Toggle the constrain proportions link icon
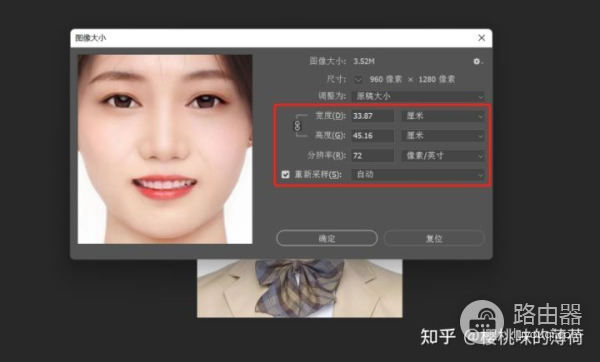The image size is (600, 362). [297, 126]
